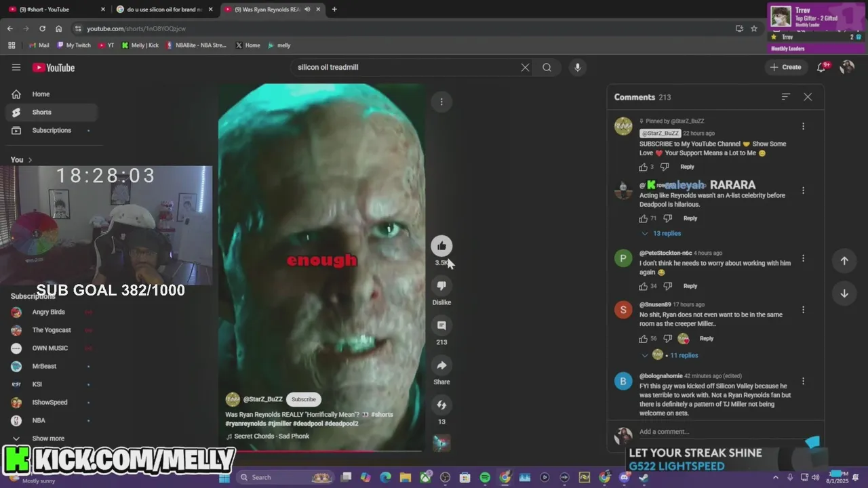Viewport: 868px width, 488px height.
Task: Like the pinned StarZ_BuZZ comment
Action: click(643, 167)
